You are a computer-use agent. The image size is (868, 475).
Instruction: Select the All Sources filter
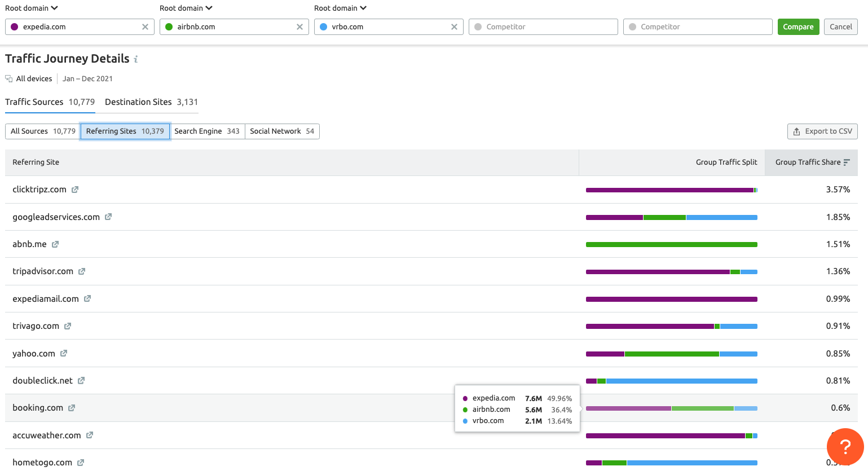click(43, 131)
